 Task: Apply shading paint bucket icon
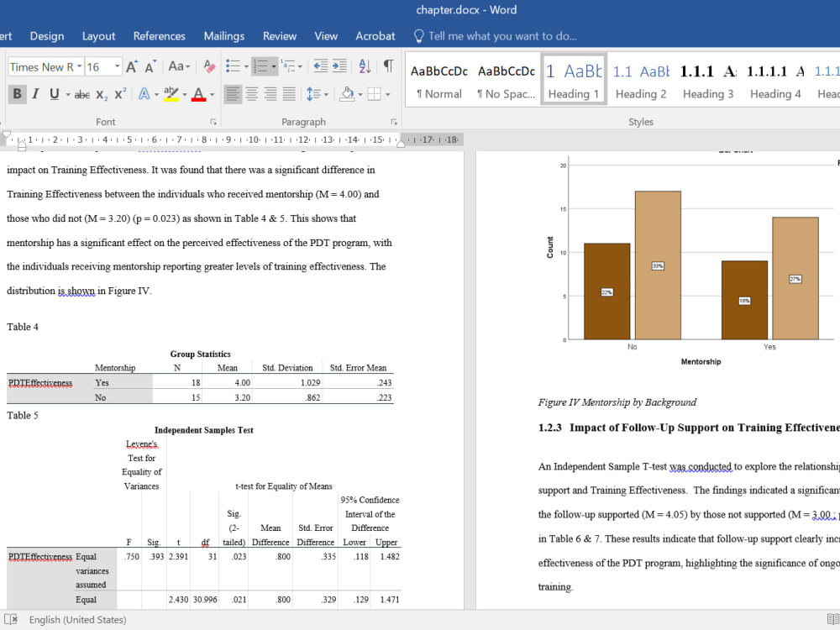(x=347, y=94)
